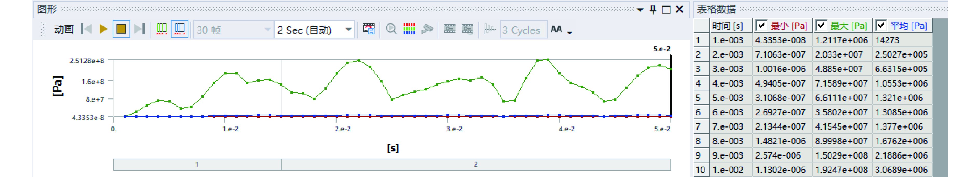The width and height of the screenshot is (980, 177).
Task: Play the result animation
Action: point(103,29)
